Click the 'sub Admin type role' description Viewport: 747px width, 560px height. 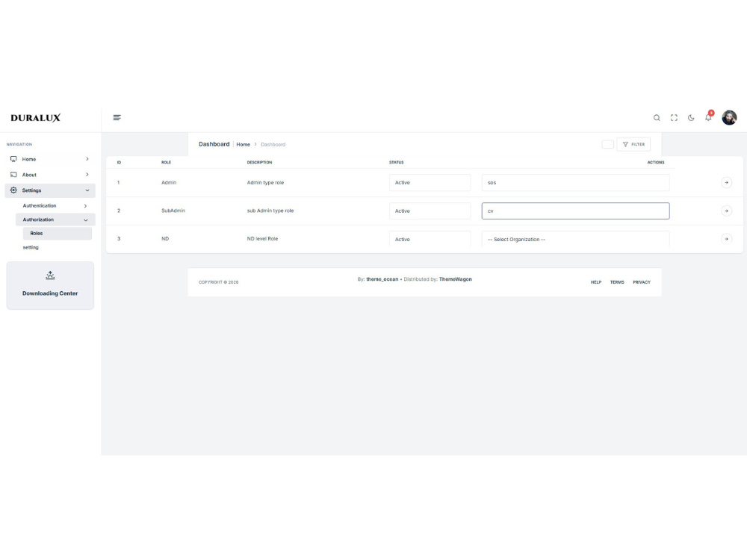(x=270, y=211)
